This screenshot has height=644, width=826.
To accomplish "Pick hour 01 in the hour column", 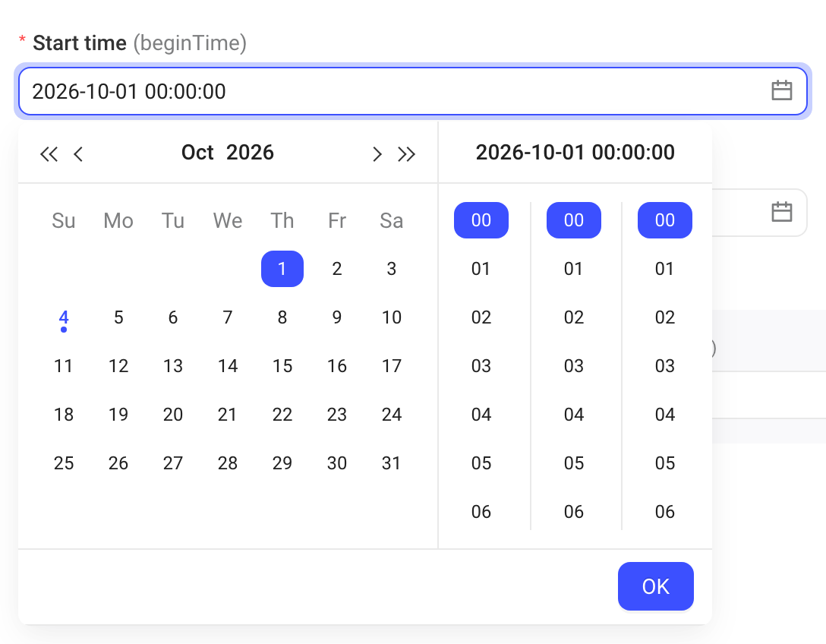I will [x=481, y=269].
